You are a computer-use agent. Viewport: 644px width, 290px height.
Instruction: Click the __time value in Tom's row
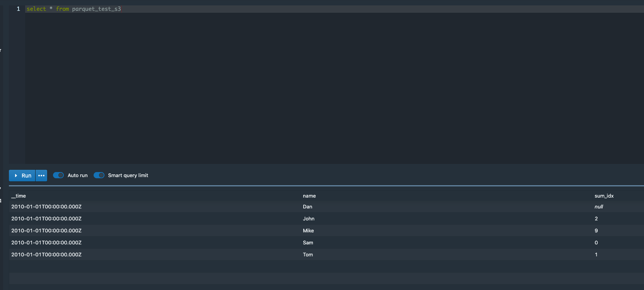coord(46,255)
